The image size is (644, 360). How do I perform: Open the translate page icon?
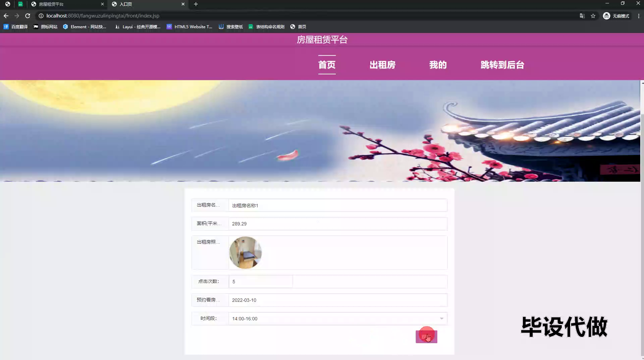click(582, 16)
